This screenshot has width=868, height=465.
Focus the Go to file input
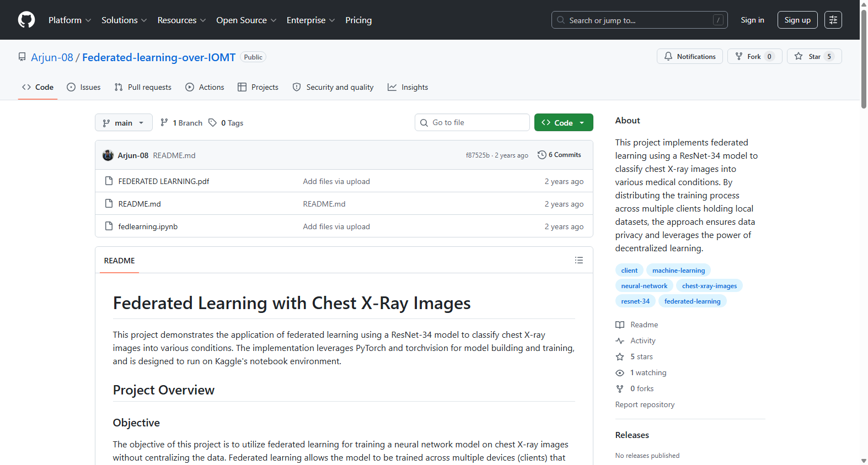point(472,122)
